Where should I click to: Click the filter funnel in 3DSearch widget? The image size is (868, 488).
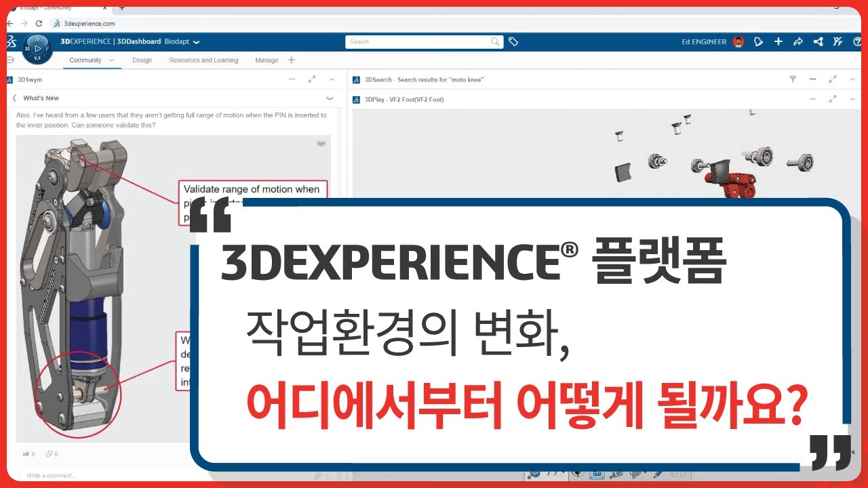(793, 79)
